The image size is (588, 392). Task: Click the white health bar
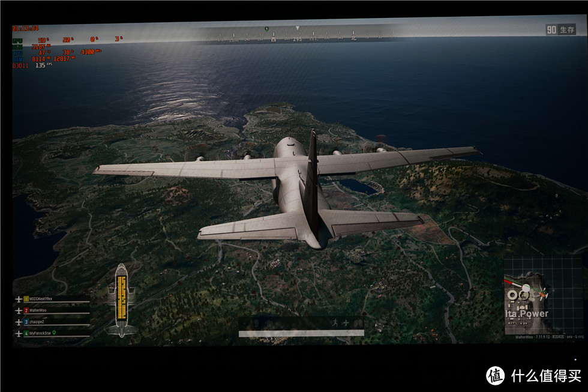(x=301, y=333)
